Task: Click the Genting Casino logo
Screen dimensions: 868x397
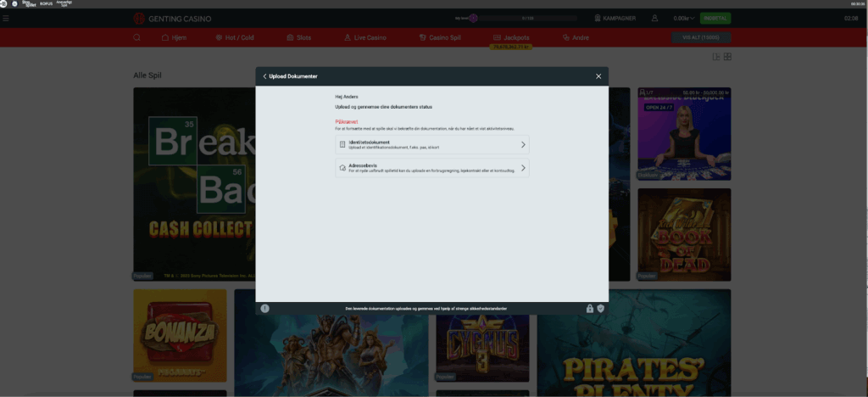Action: click(x=172, y=19)
